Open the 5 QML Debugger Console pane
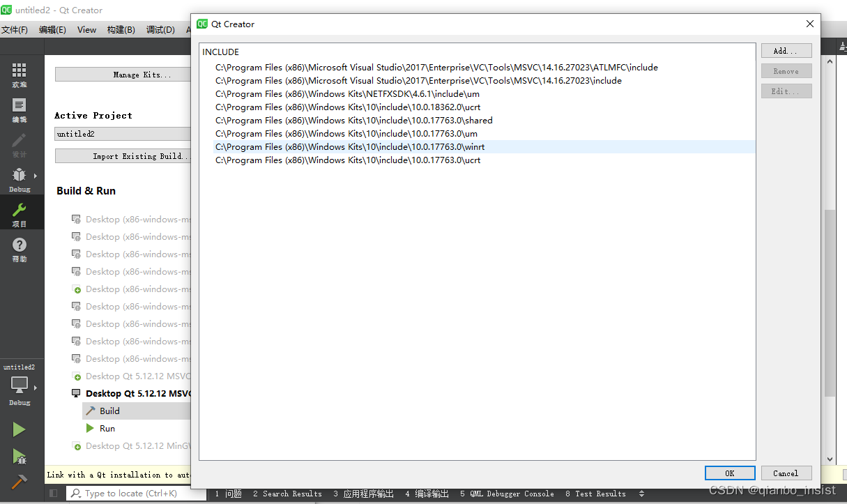 click(507, 494)
